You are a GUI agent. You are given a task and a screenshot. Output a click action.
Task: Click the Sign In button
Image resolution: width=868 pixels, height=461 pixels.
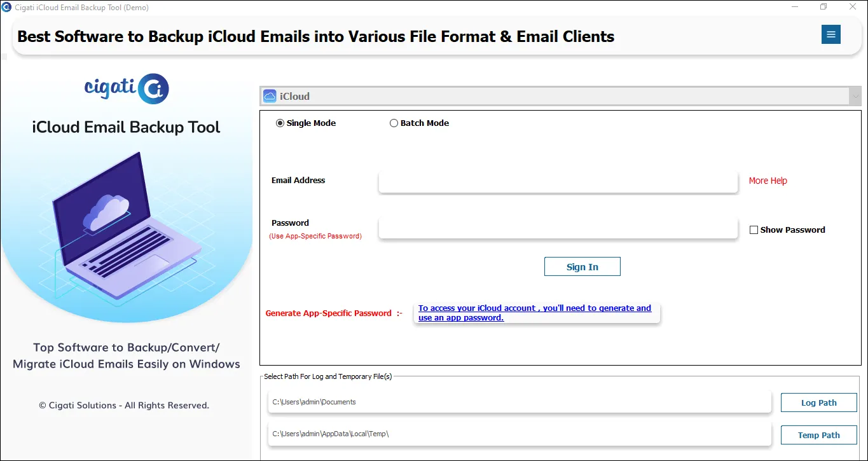click(x=582, y=266)
